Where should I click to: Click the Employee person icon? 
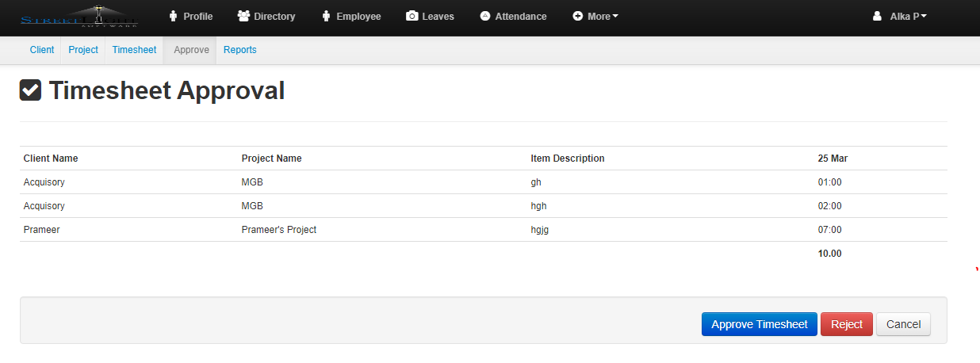click(x=326, y=17)
